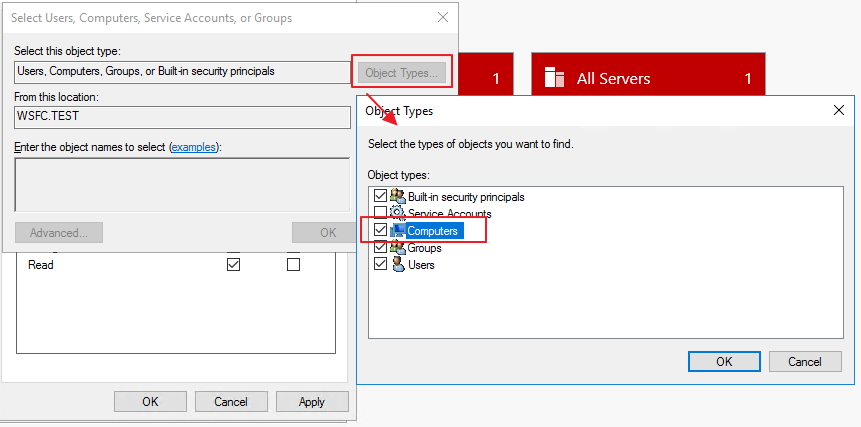
Task: Toggle the Allow checkbox for Read
Action: 233,265
